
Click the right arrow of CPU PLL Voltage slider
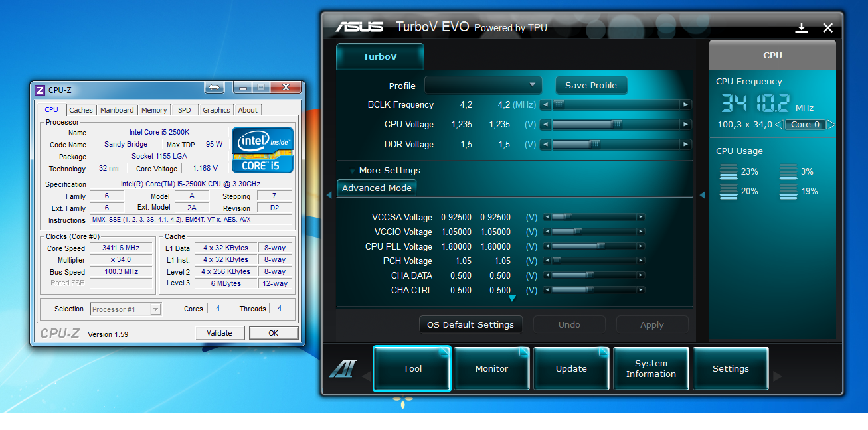pyautogui.click(x=641, y=246)
